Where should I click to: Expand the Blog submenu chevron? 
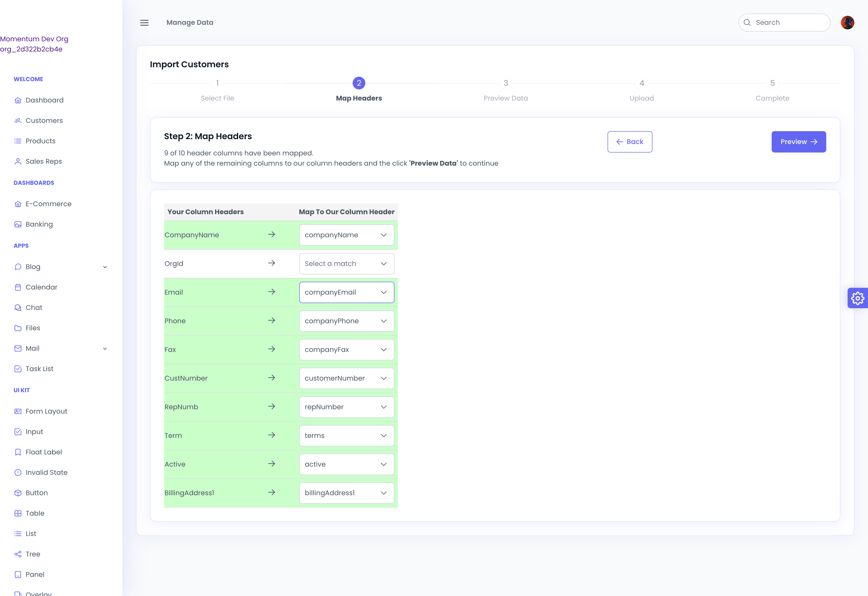click(105, 267)
